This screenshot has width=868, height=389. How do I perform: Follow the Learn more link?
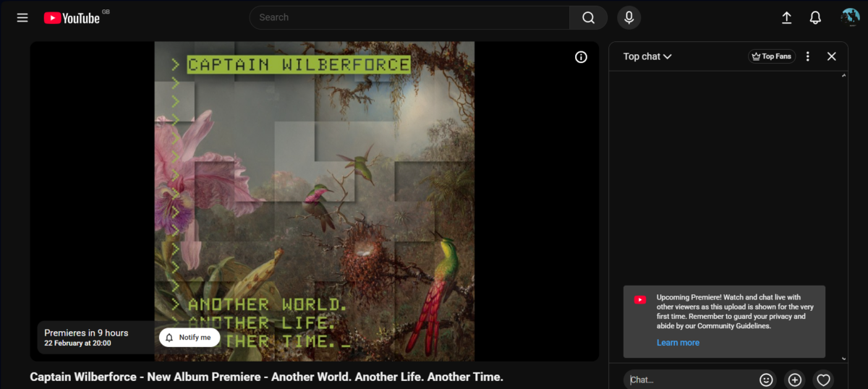coord(678,343)
